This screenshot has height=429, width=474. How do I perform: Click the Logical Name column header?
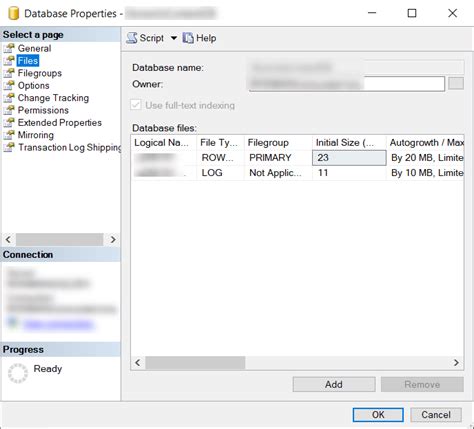(163, 143)
